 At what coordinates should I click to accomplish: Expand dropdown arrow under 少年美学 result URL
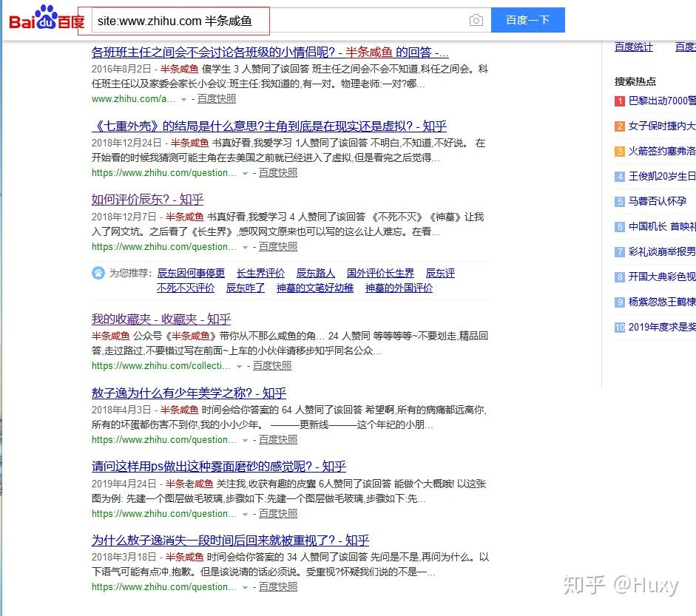click(x=245, y=441)
